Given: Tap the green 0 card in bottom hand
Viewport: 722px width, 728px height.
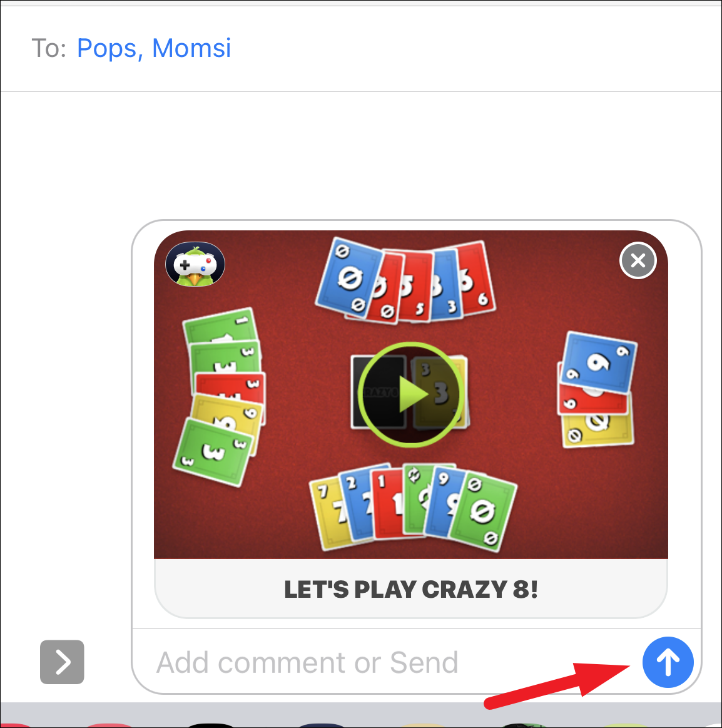Looking at the screenshot, I should point(483,511).
